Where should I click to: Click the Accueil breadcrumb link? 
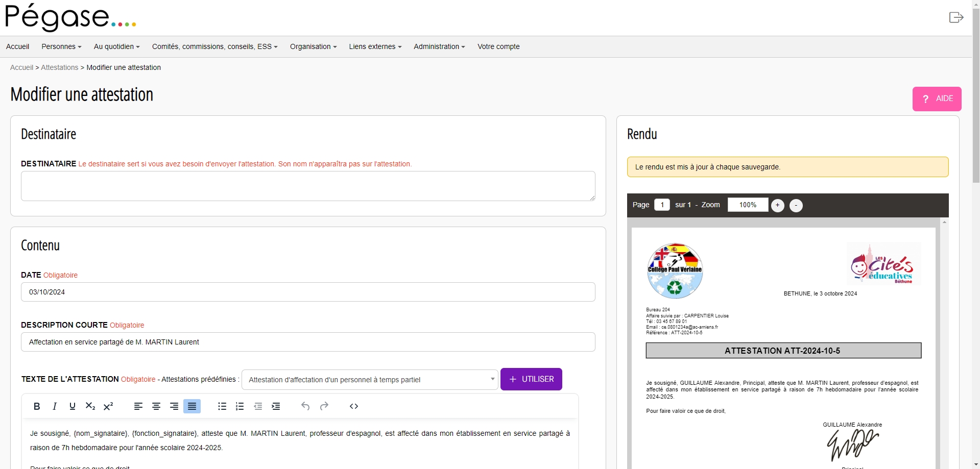[21, 67]
